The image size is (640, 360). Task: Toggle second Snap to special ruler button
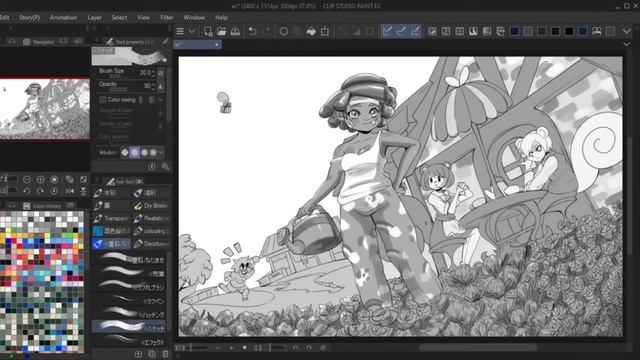tap(401, 31)
